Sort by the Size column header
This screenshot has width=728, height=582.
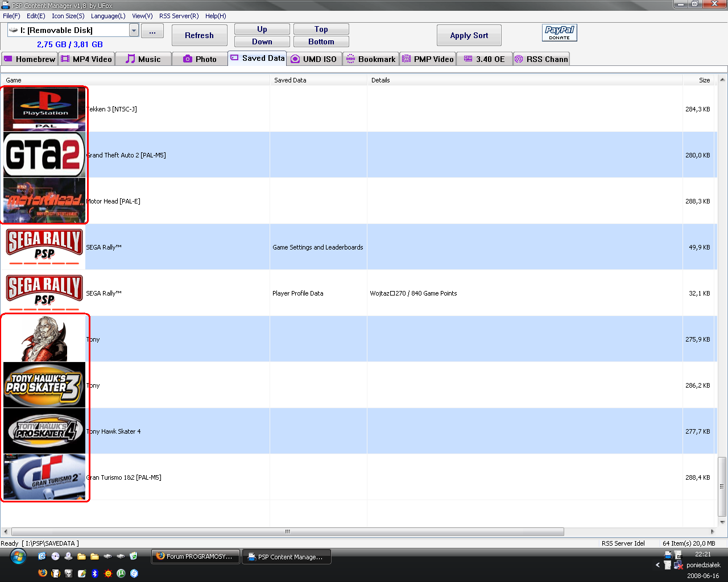700,80
